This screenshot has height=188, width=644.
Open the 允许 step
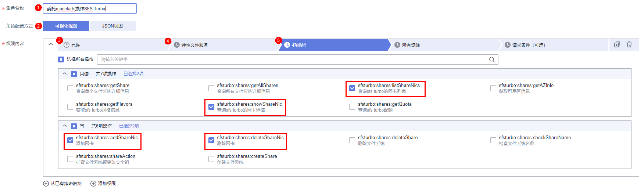point(113,45)
